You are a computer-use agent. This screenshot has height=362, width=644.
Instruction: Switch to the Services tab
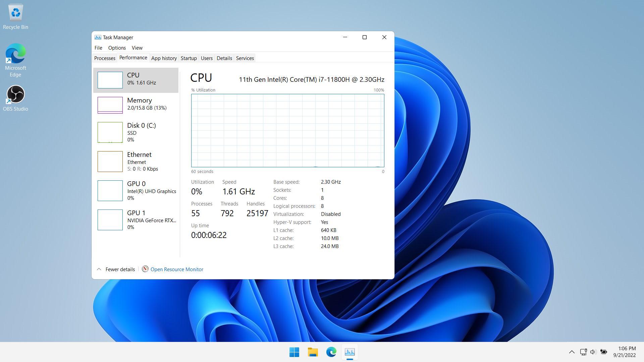tap(245, 58)
